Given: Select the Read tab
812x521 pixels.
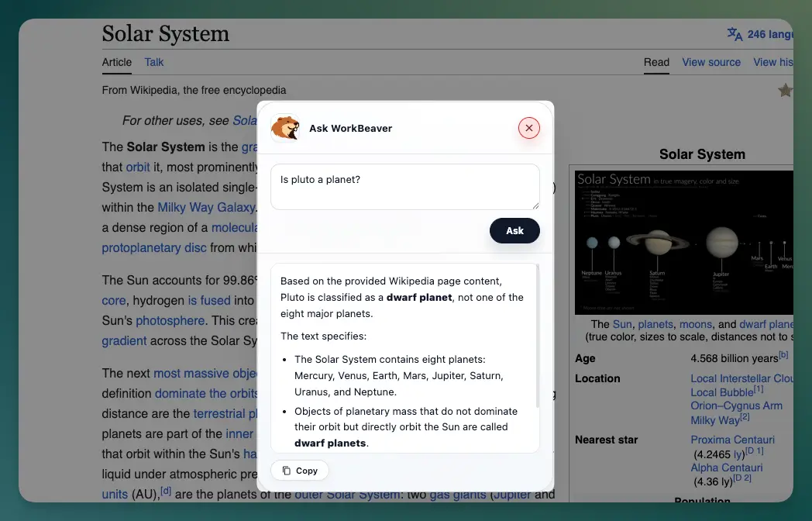Looking at the screenshot, I should click(656, 62).
